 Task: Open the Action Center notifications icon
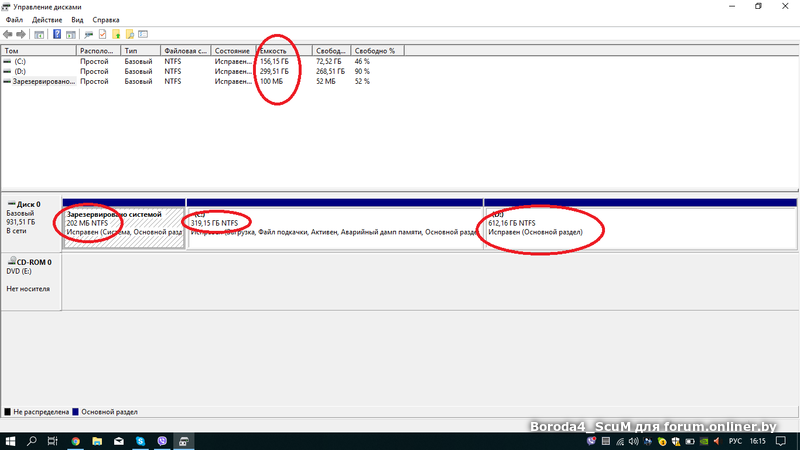click(781, 441)
